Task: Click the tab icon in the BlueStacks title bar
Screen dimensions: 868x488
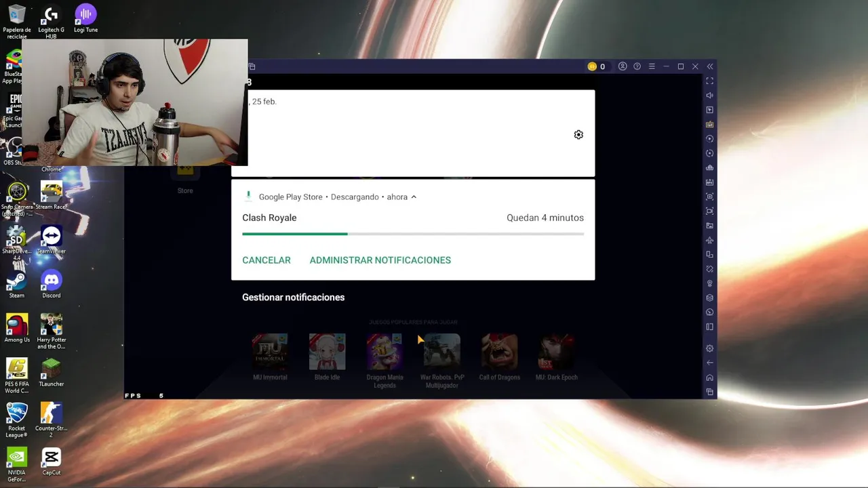Action: pyautogui.click(x=252, y=66)
